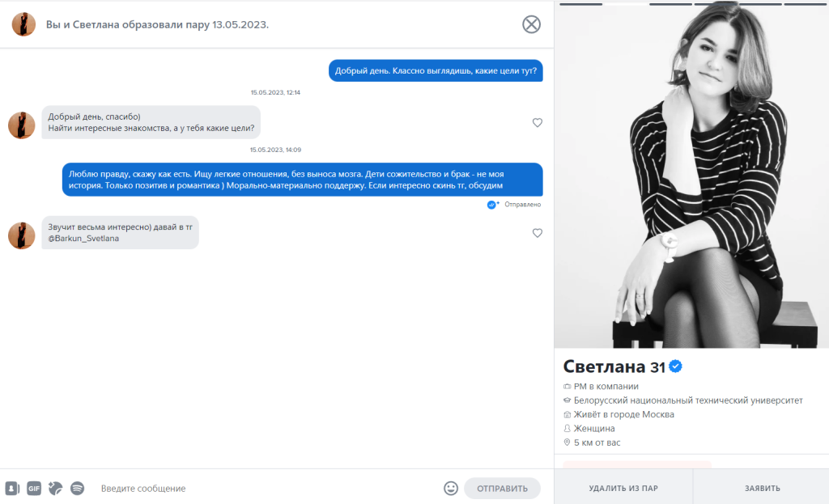Click the "Отправлено" double-check status icon
Image resolution: width=829 pixels, height=504 pixels.
pos(492,205)
